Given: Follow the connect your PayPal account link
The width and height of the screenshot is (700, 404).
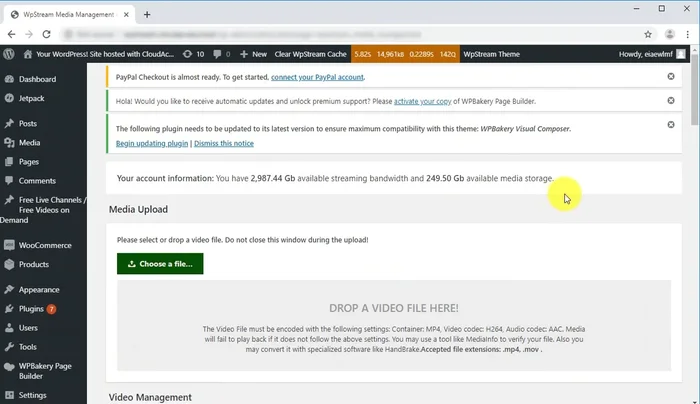Looking at the screenshot, I should click(315, 77).
